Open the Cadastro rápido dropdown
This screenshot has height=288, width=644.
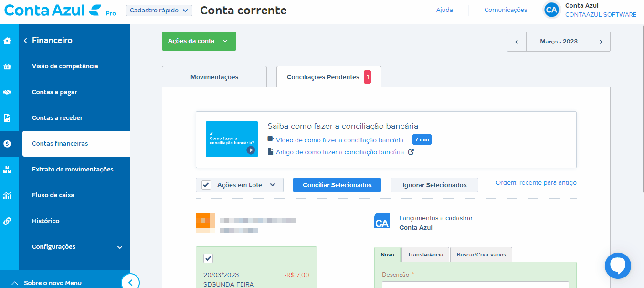(159, 11)
